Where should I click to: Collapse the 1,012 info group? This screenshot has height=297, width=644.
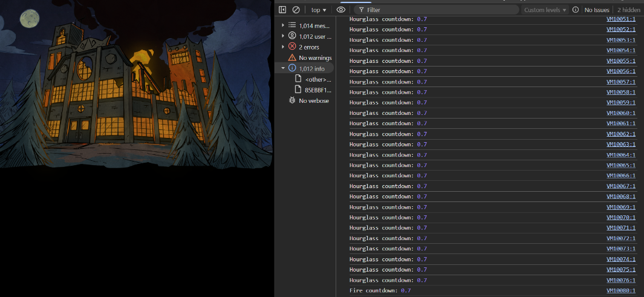pyautogui.click(x=283, y=68)
